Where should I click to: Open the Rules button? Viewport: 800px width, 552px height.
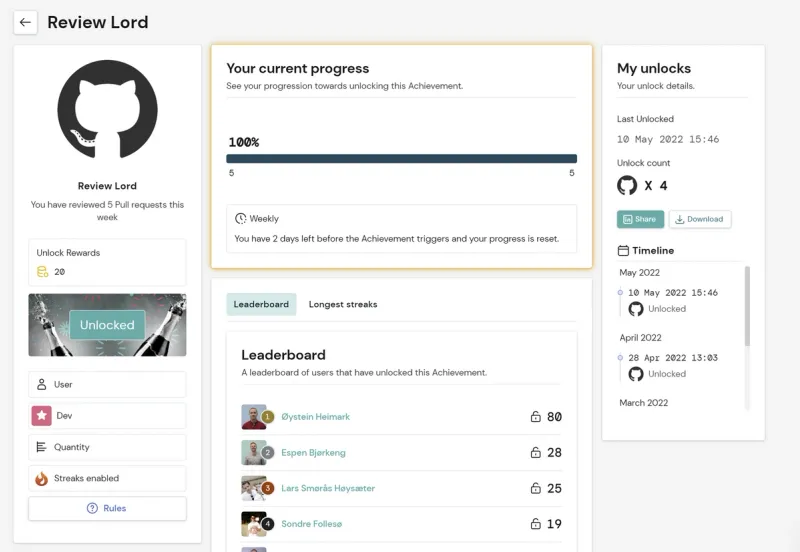[107, 509]
